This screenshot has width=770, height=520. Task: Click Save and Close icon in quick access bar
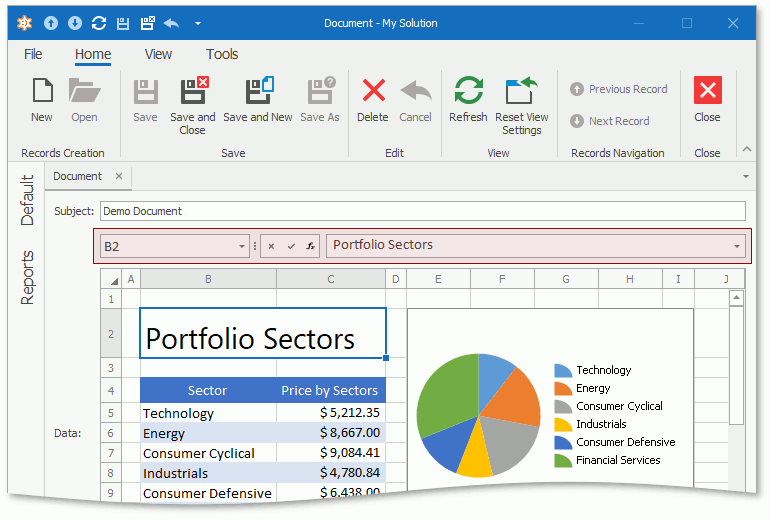(x=147, y=23)
